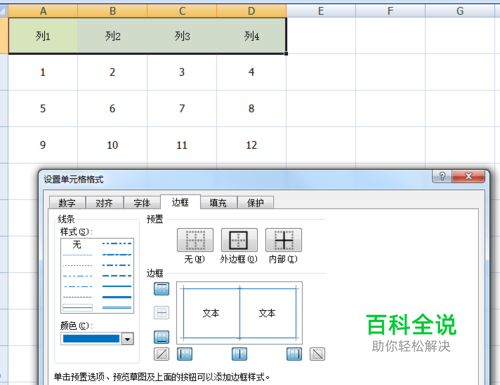Click the dialog help question-mark button
The image size is (500, 385).
(x=442, y=176)
